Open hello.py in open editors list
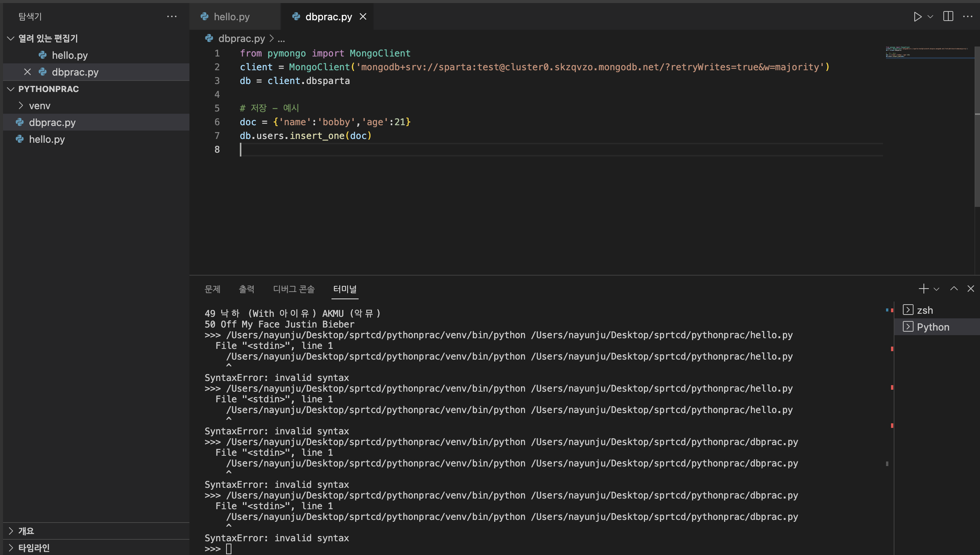Viewport: 980px width, 555px height. [x=96, y=55]
